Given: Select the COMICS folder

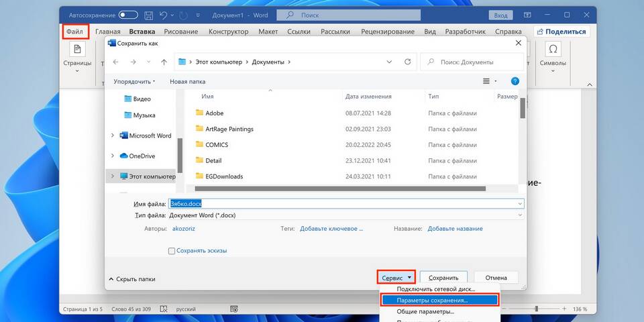Looking at the screenshot, I should (212, 145).
